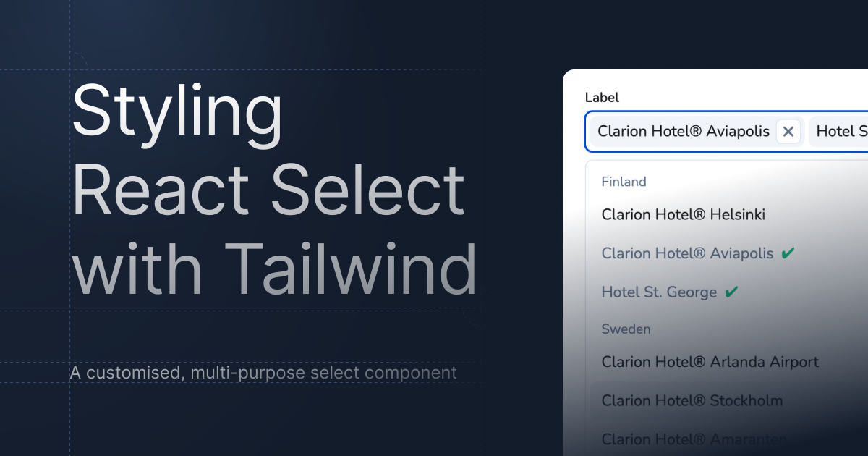Click the words React Select in the title
868x456 pixels.
click(x=268, y=190)
